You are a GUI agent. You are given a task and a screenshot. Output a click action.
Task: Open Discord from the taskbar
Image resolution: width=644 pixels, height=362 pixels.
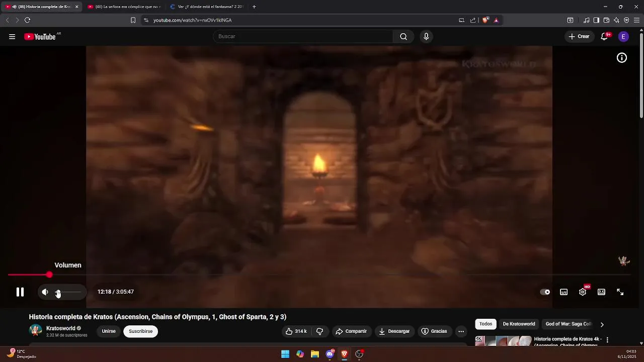coord(330,354)
